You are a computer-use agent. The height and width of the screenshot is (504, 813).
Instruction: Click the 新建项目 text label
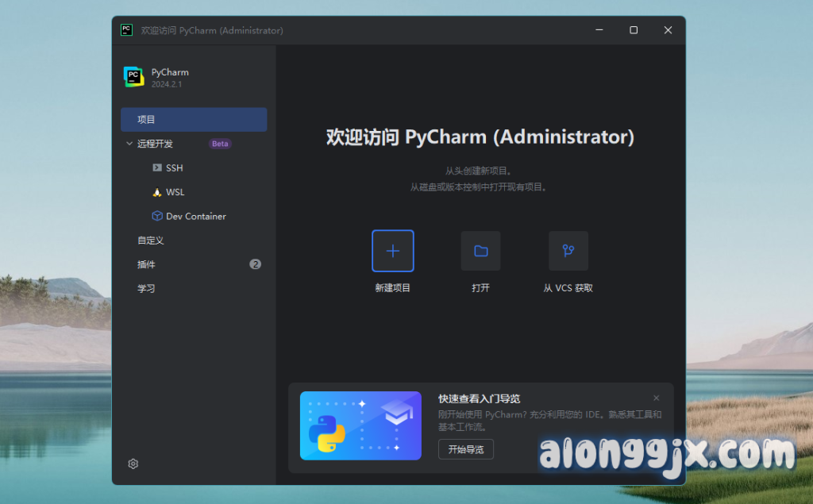[392, 288]
